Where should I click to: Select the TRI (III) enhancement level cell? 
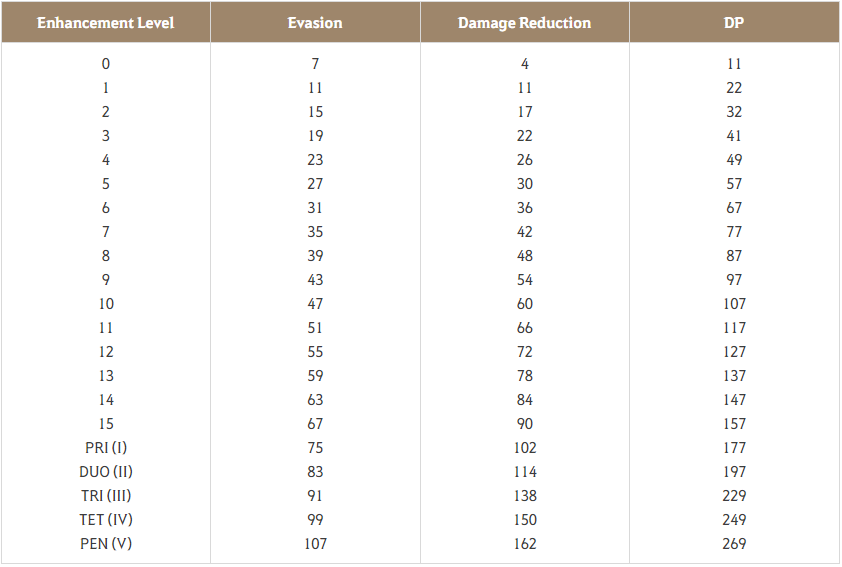(x=106, y=495)
